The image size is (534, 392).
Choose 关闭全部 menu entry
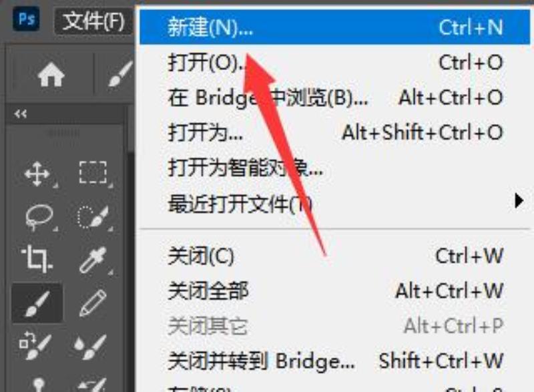click(335, 291)
